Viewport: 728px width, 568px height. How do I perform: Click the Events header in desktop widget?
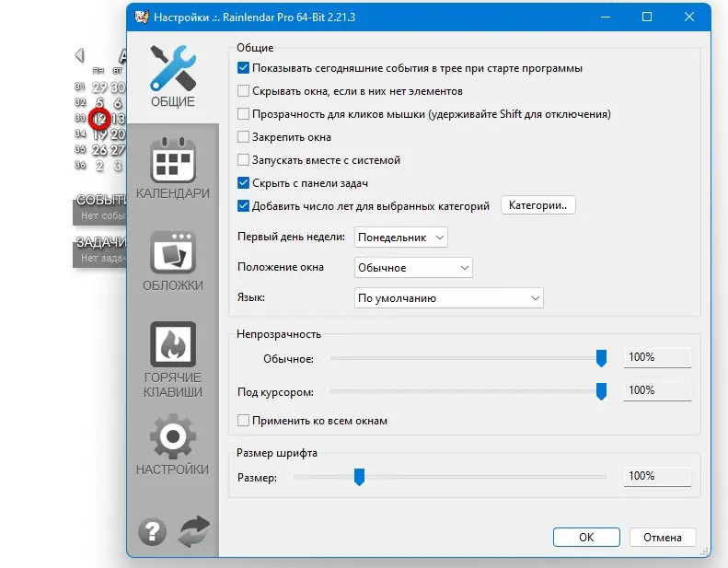101,200
